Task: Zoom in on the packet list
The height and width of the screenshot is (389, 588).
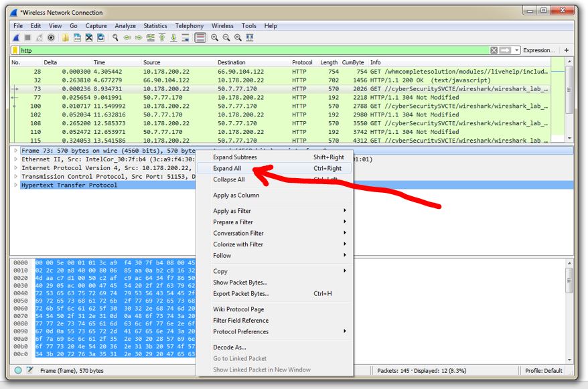Action: [214, 37]
